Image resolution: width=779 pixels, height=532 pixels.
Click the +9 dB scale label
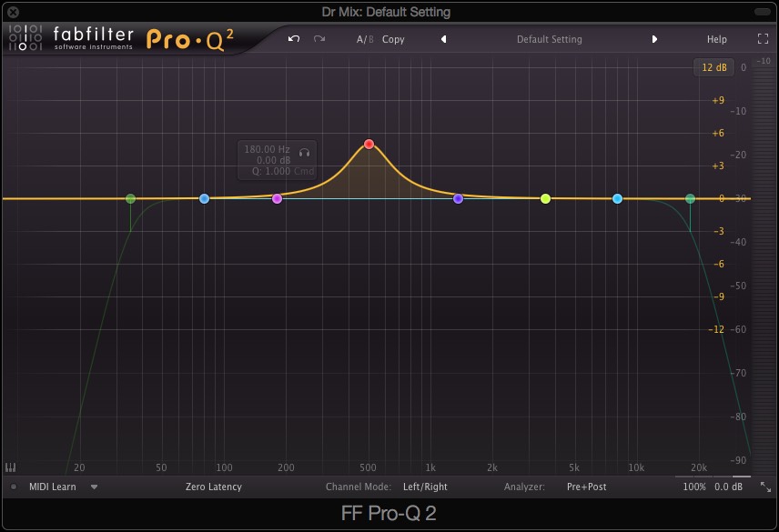coord(718,100)
